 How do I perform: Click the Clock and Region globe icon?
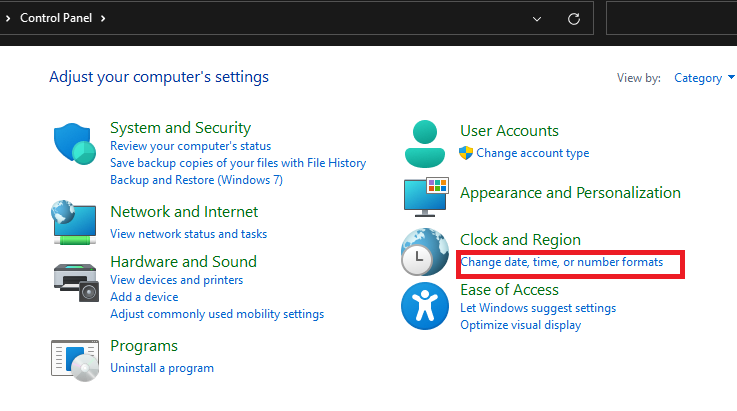point(424,253)
